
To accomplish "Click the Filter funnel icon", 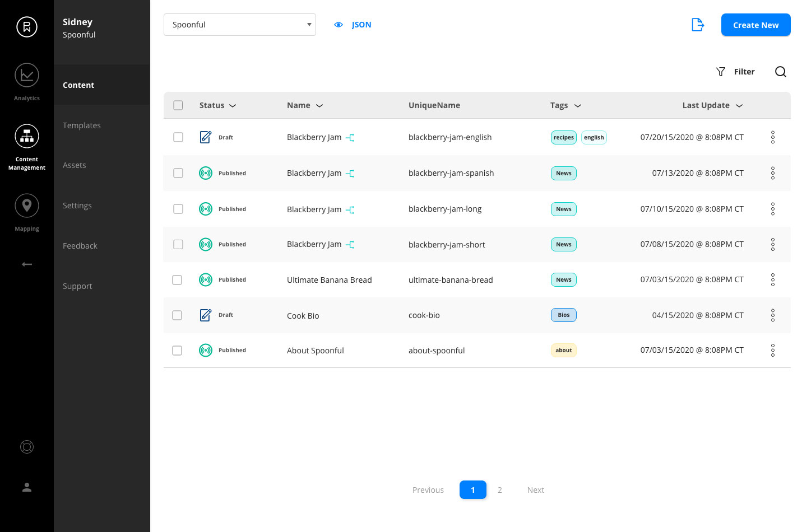I will point(721,72).
